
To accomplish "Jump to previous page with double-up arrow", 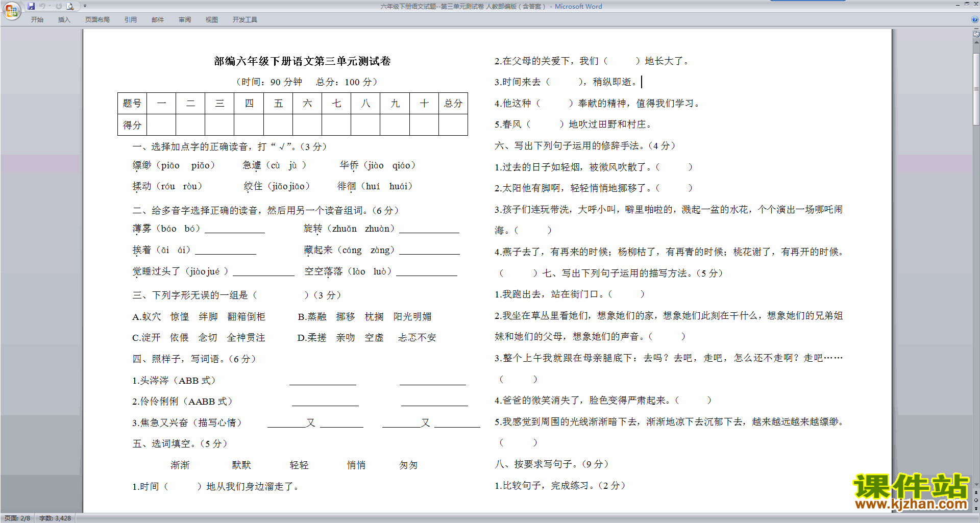I will 976,493.
